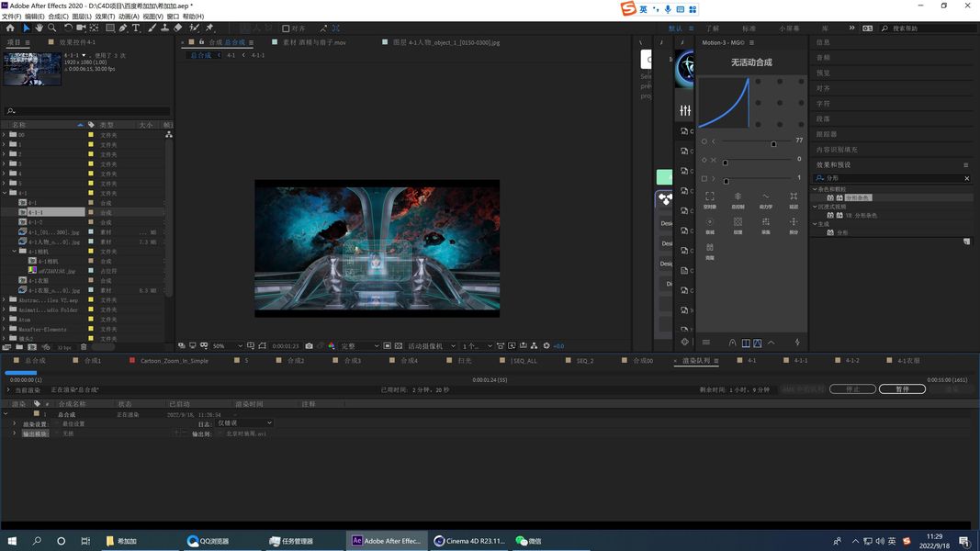Image resolution: width=980 pixels, height=551 pixels.
Task: Select the Unified Camera tool
Action: click(x=81, y=28)
